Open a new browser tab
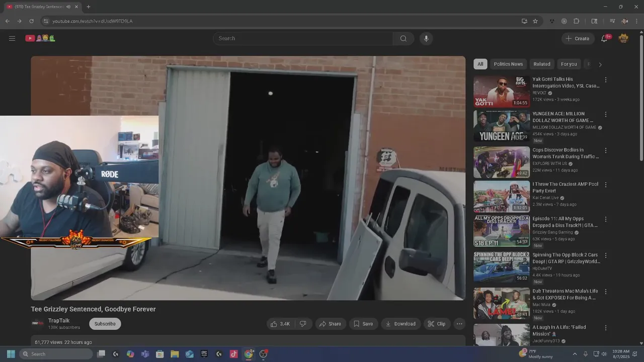644x362 pixels. pos(89,7)
